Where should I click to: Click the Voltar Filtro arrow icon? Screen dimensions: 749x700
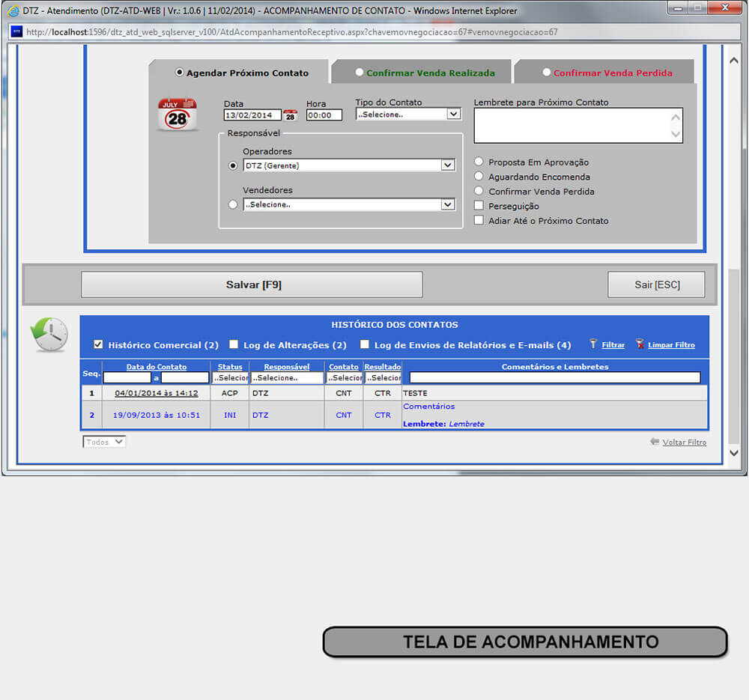coord(655,442)
